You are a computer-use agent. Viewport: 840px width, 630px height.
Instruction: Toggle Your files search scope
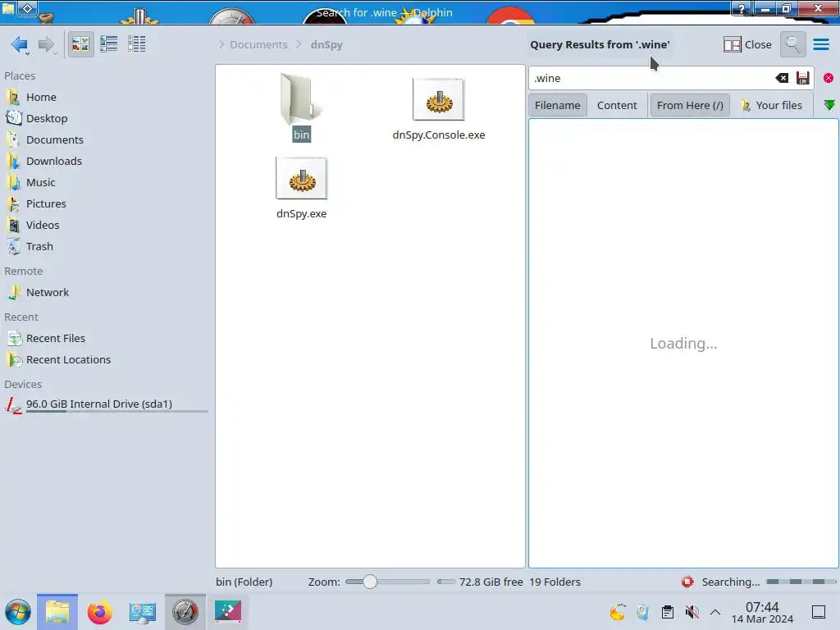click(771, 105)
